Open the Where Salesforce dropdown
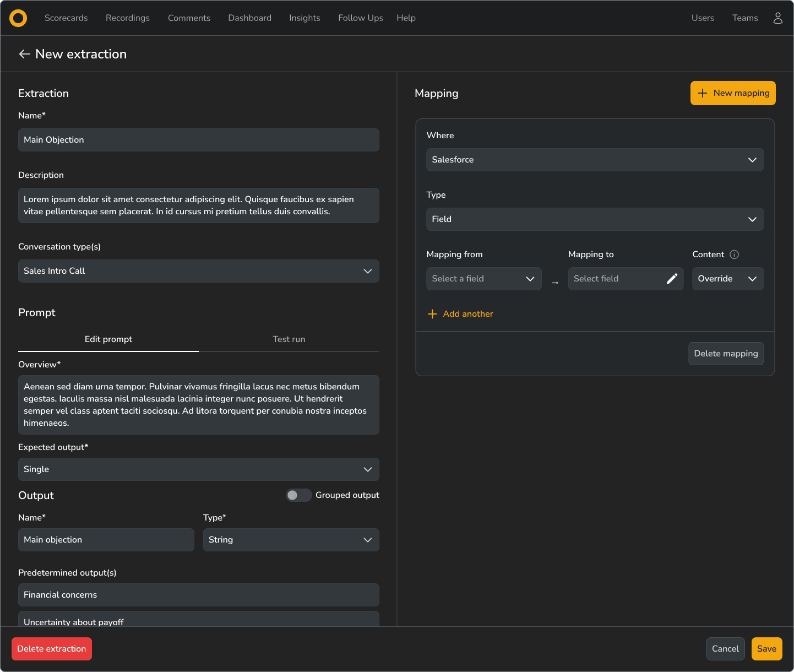 pyautogui.click(x=595, y=160)
